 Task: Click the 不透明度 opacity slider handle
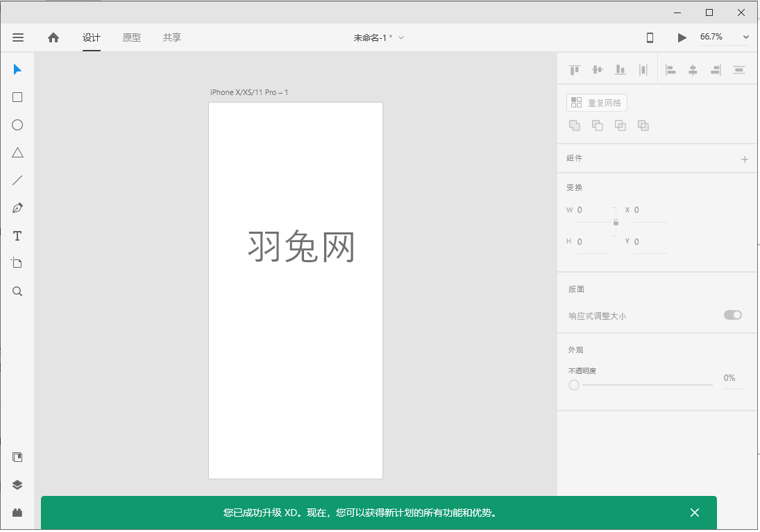click(574, 385)
